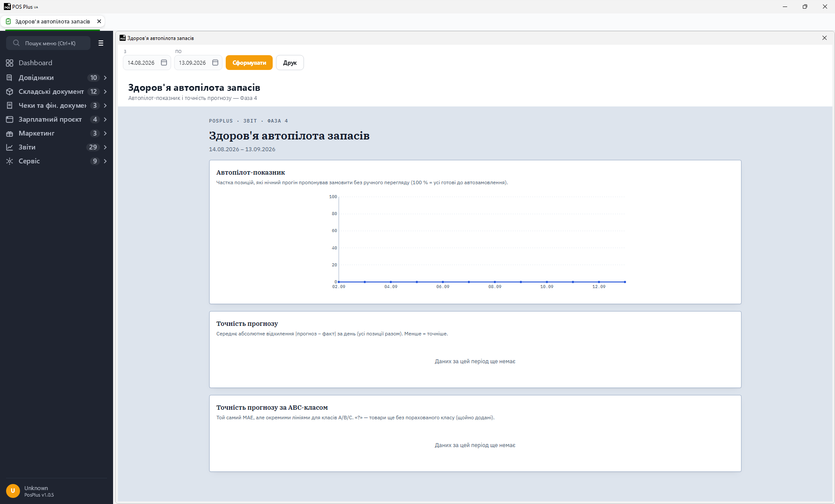Expand the Довідники section chevron
Image resolution: width=835 pixels, height=504 pixels.
tap(105, 78)
